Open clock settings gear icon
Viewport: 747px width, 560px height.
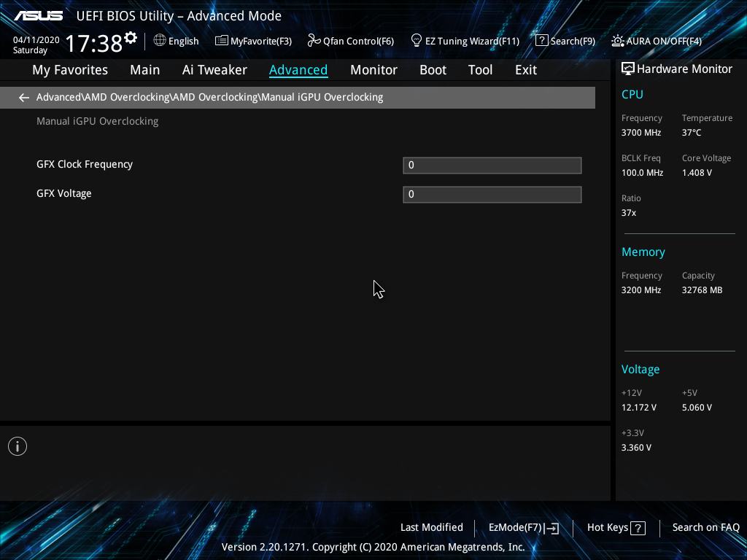[x=131, y=38]
